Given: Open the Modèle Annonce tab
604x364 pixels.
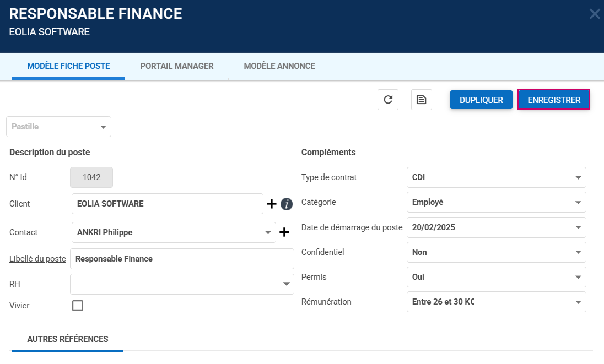Looking at the screenshot, I should 279,66.
